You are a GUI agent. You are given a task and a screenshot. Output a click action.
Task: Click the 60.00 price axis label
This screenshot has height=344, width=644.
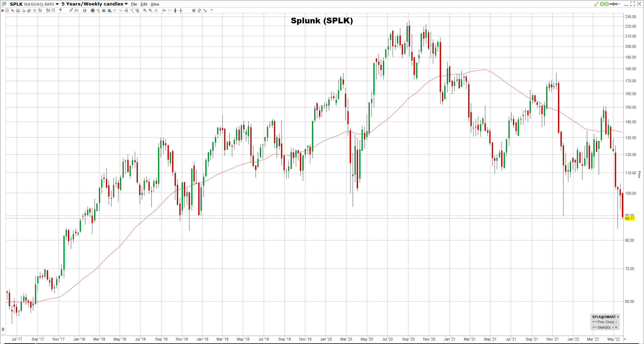pyautogui.click(x=630, y=301)
